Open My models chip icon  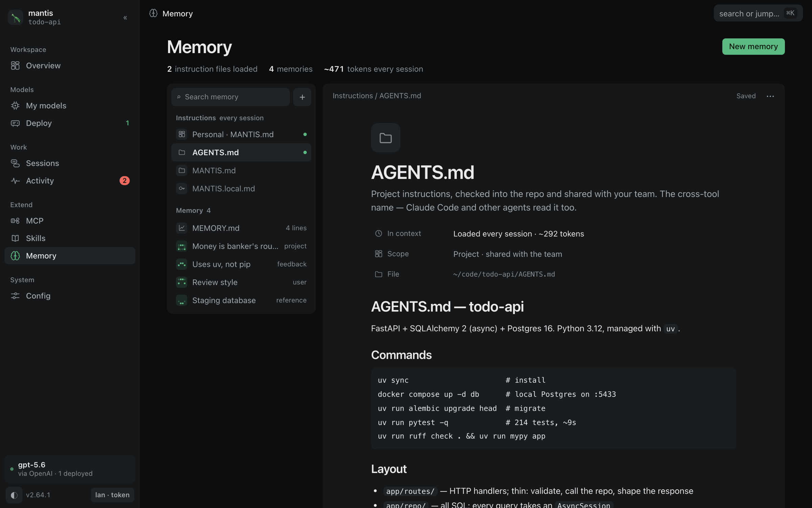point(15,106)
